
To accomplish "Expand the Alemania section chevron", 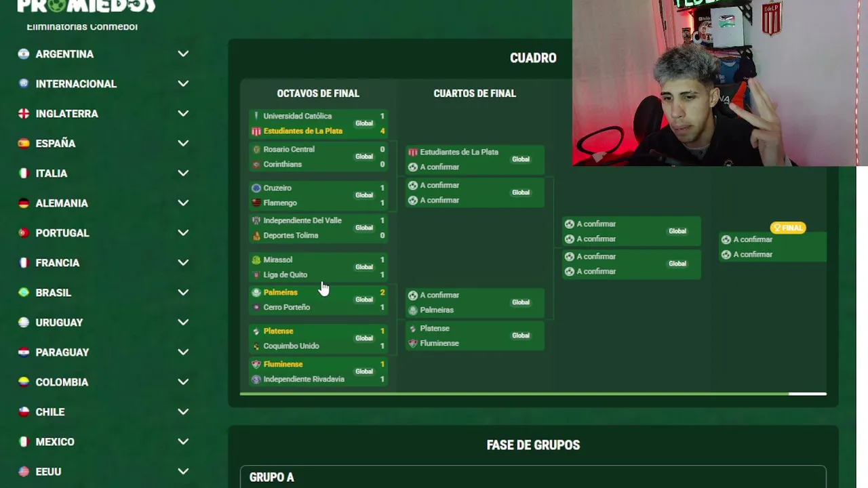I will coord(183,203).
